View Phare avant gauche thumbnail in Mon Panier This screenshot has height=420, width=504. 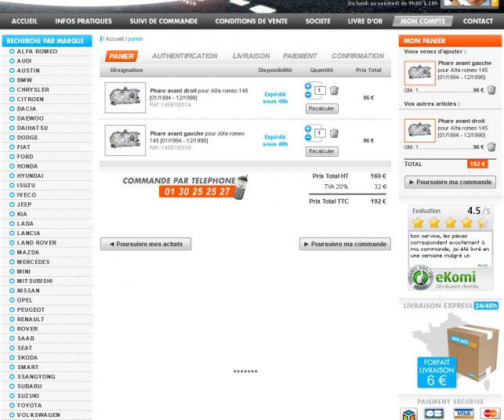pyautogui.click(x=420, y=74)
